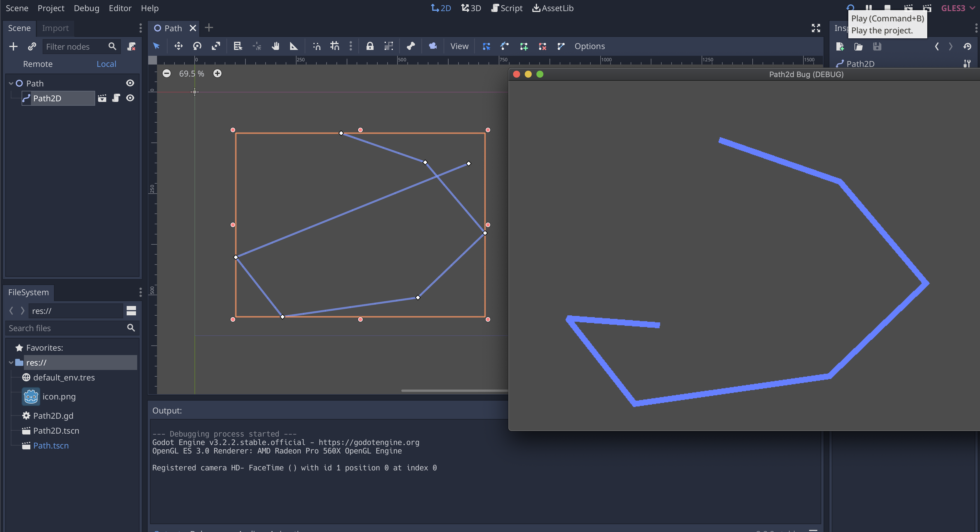Click the save scene disk icon in Inspector

tap(877, 46)
